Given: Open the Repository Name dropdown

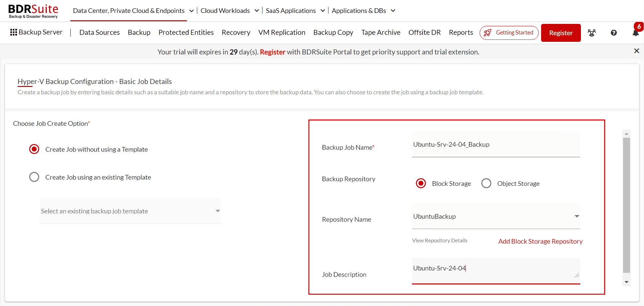Looking at the screenshot, I should click(x=496, y=216).
